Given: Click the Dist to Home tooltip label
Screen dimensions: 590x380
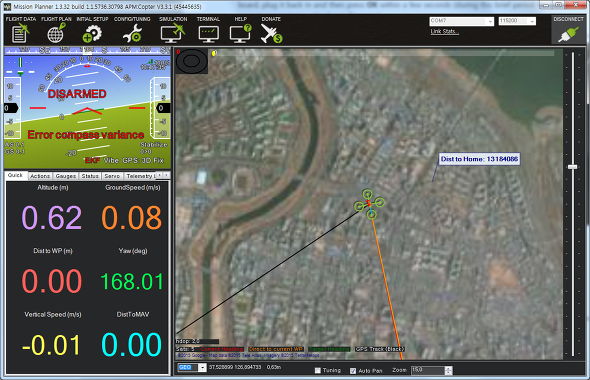Looking at the screenshot, I should pyautogui.click(x=479, y=159).
